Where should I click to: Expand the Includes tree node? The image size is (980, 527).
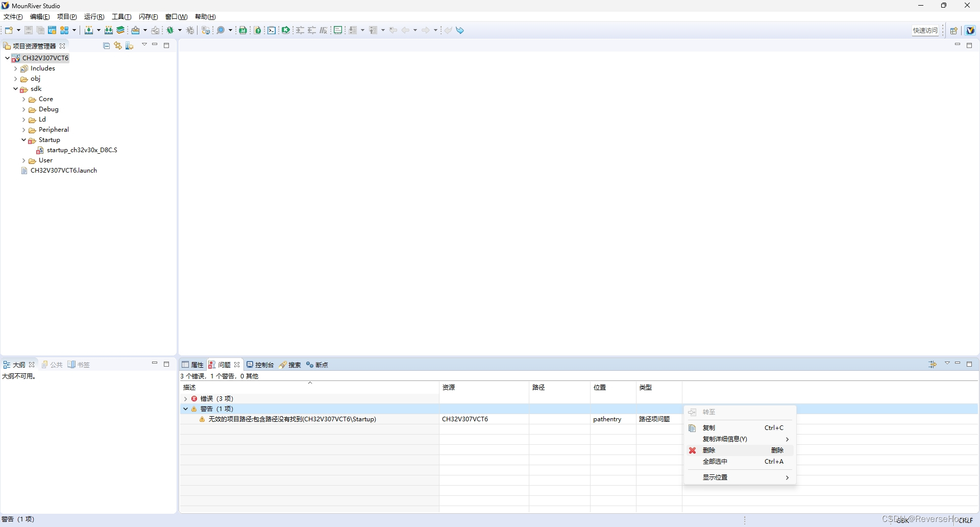pyautogui.click(x=15, y=68)
